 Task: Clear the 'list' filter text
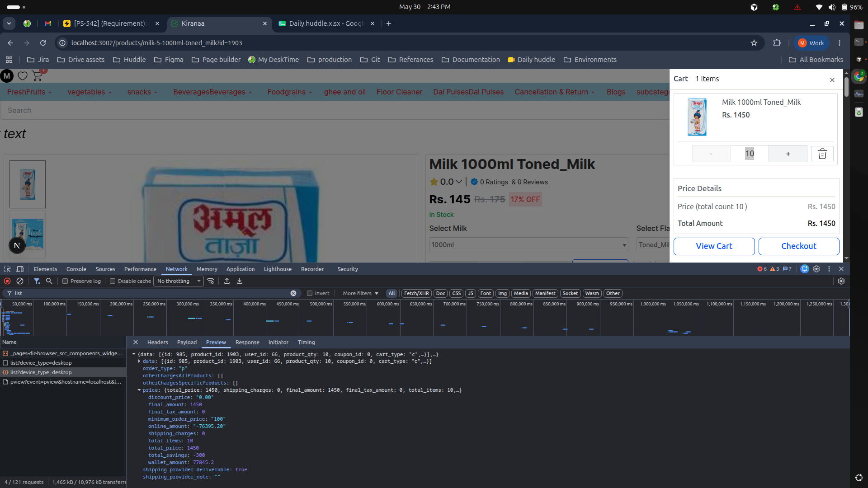point(293,293)
